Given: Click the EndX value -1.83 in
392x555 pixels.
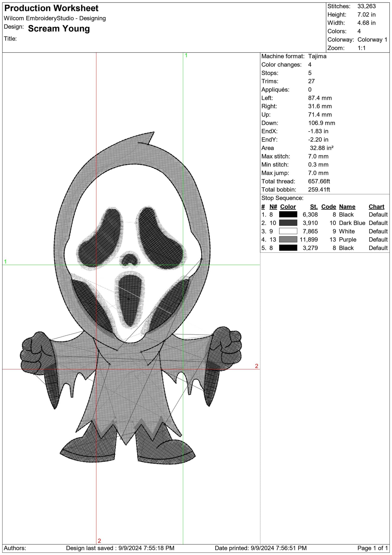Looking at the screenshot, I should click(x=318, y=131).
